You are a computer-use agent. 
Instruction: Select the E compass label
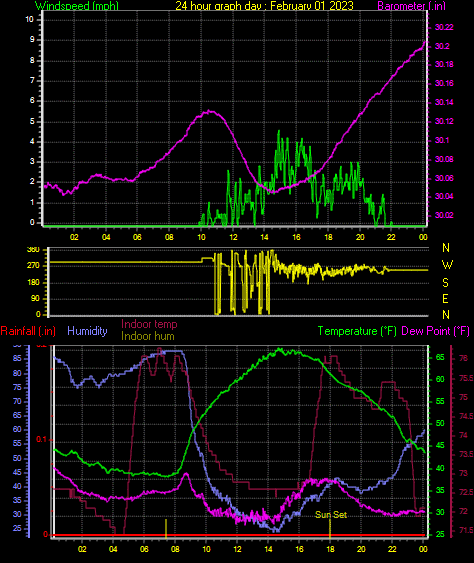click(445, 299)
